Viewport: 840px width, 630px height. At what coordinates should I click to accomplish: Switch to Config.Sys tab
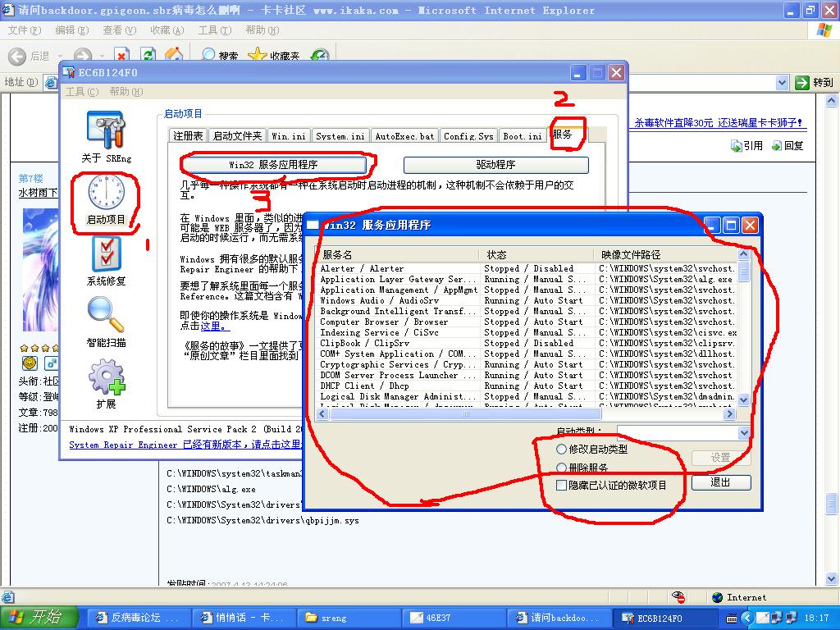point(468,136)
